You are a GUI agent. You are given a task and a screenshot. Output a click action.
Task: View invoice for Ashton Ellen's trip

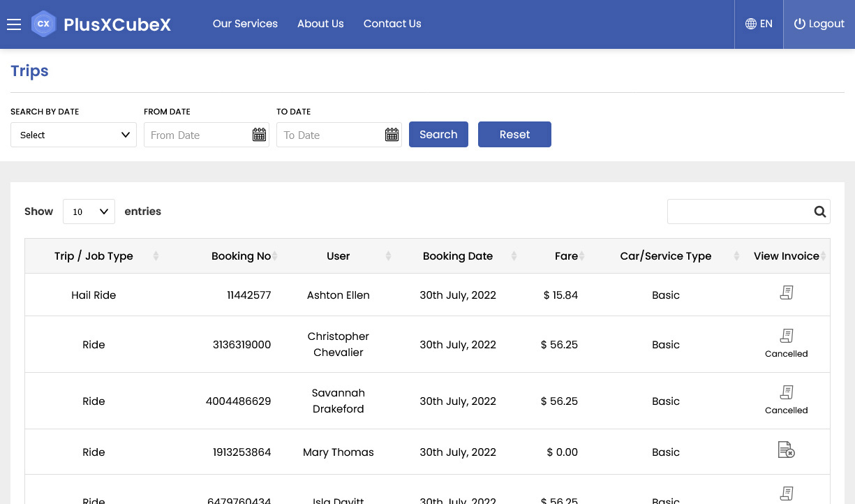(787, 293)
